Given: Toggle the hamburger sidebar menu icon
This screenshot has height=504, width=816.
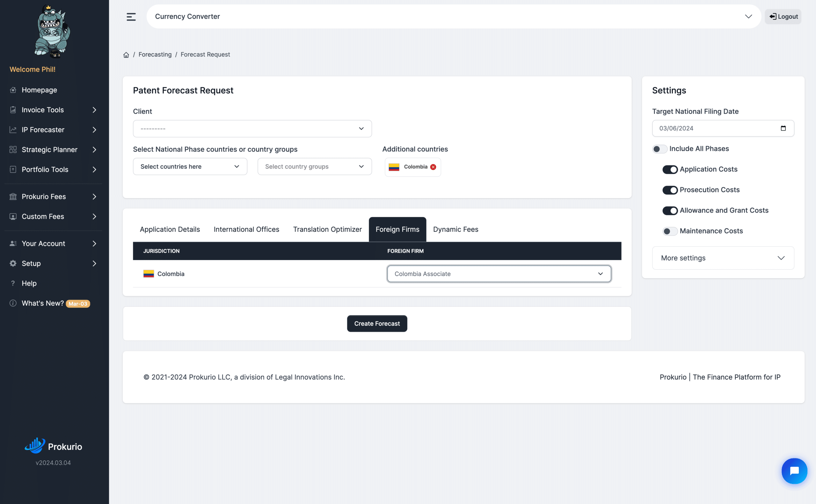Looking at the screenshot, I should [x=131, y=17].
